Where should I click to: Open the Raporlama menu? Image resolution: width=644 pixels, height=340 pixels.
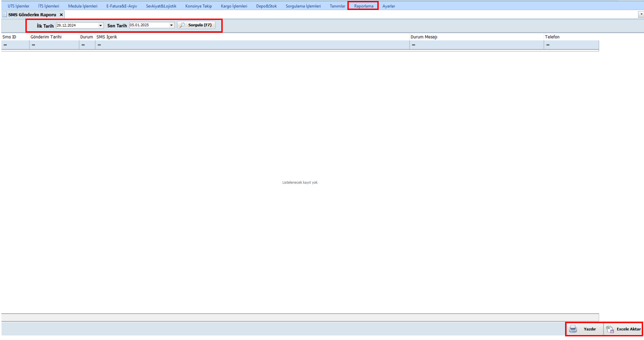point(364,6)
